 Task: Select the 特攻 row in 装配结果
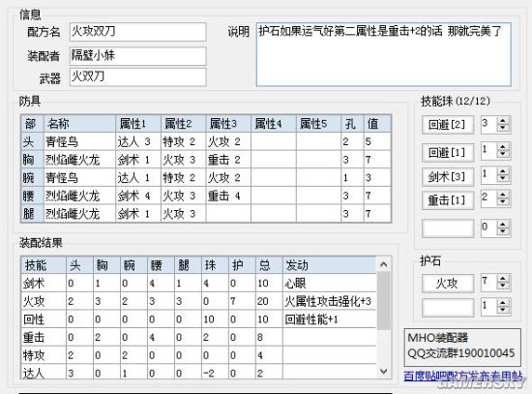tap(199, 355)
